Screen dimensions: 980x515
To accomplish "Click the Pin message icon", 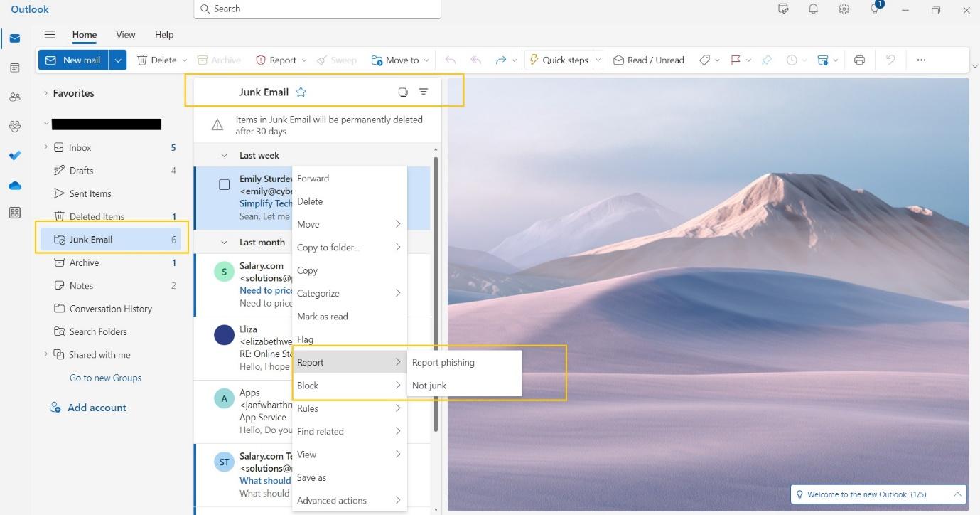I will [767, 60].
